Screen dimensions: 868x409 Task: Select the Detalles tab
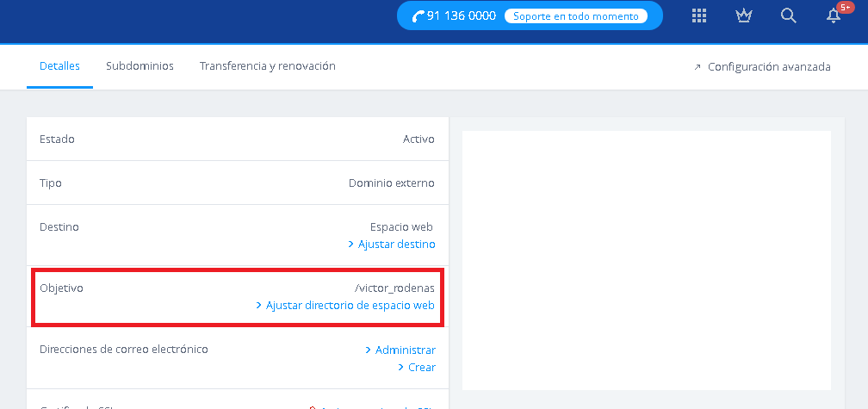coord(59,66)
